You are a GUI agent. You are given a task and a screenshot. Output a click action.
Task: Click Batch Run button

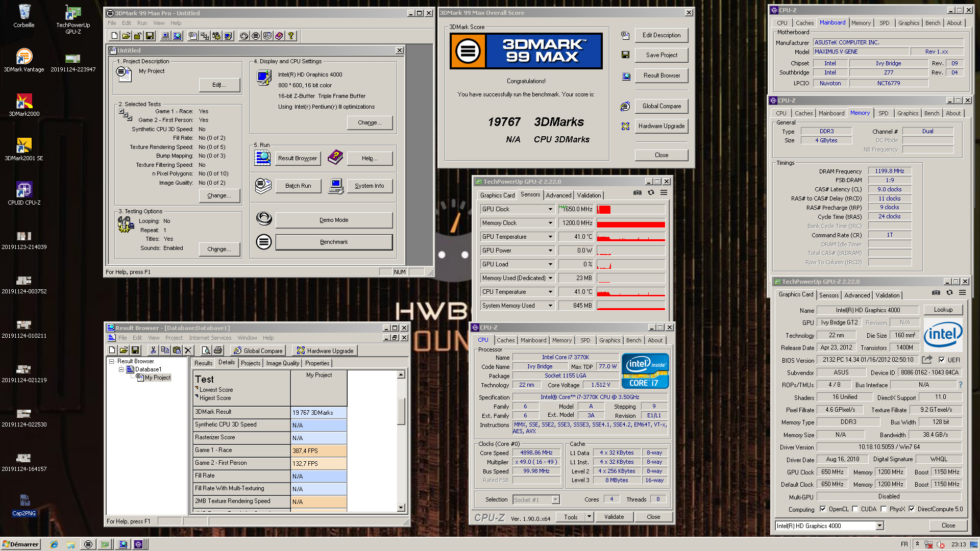coord(298,186)
